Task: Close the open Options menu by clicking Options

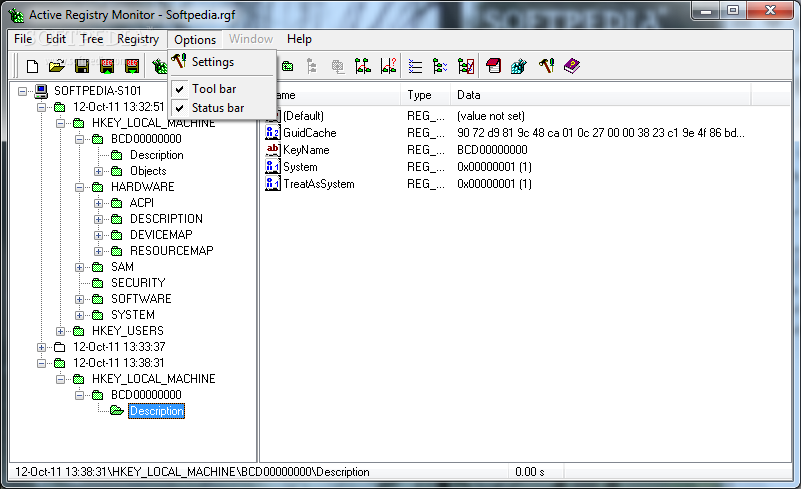Action: pos(195,39)
